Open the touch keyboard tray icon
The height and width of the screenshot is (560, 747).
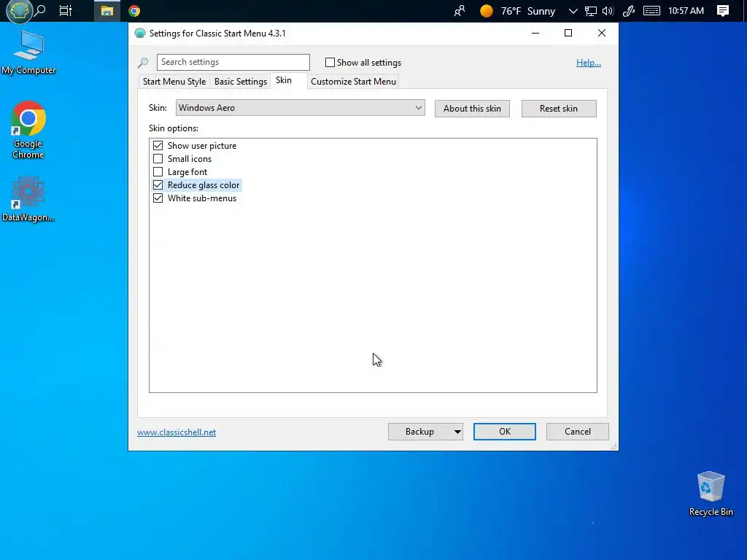tap(651, 11)
